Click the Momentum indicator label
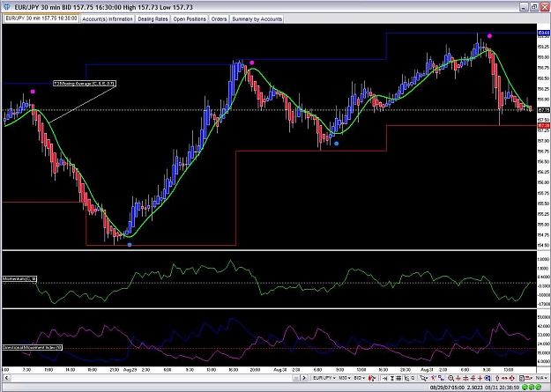 [19, 279]
